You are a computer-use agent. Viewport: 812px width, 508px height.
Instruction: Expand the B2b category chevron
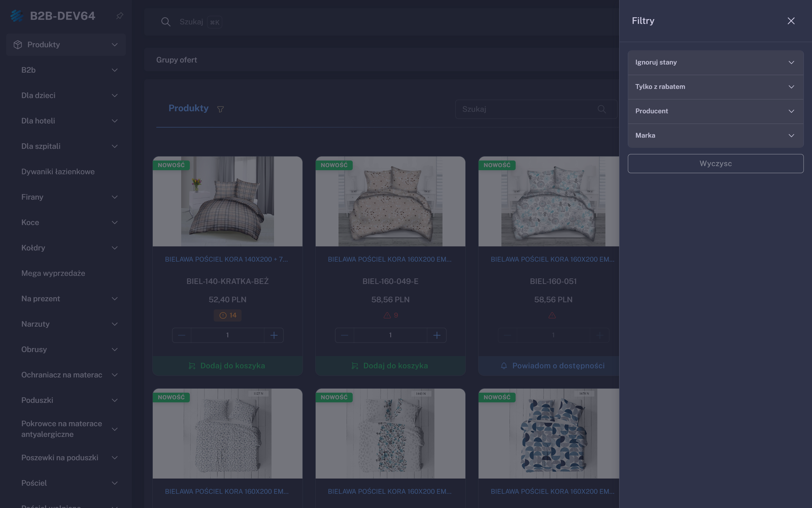115,70
